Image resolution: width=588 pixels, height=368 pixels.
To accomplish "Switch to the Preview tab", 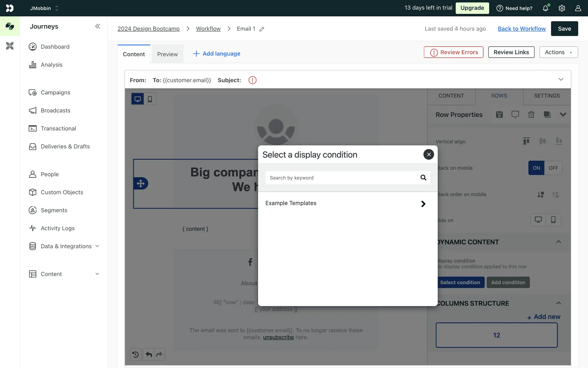I will [167, 54].
